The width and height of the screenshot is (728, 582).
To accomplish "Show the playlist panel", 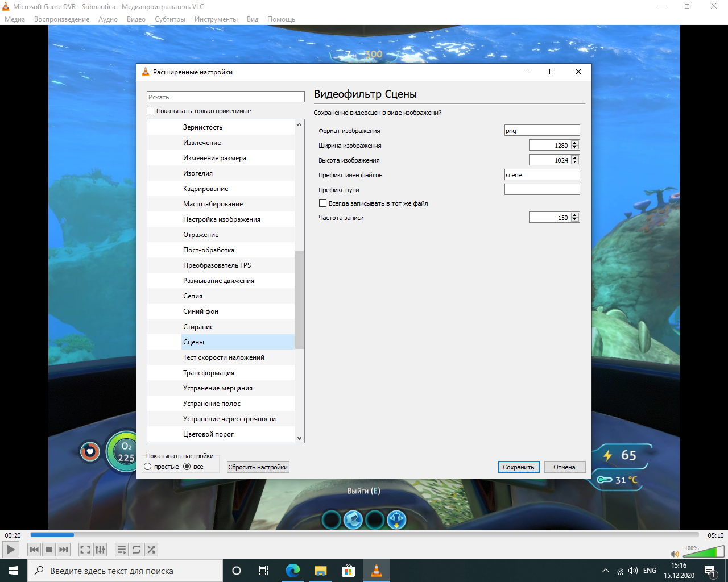I will pos(122,550).
